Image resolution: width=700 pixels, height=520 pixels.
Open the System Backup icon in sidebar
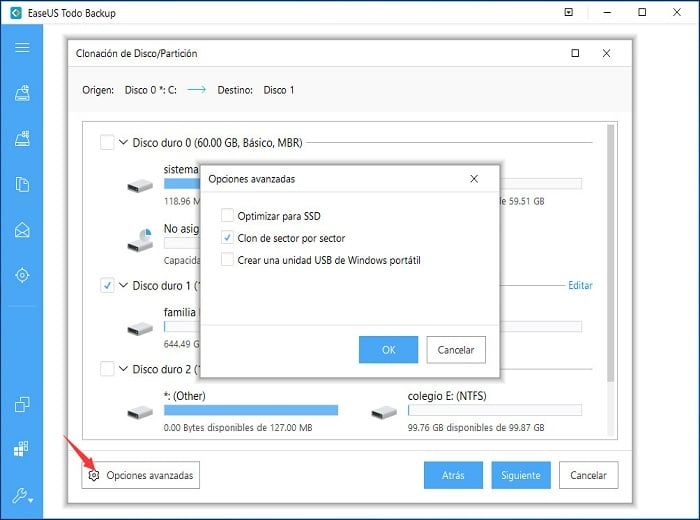(22, 138)
